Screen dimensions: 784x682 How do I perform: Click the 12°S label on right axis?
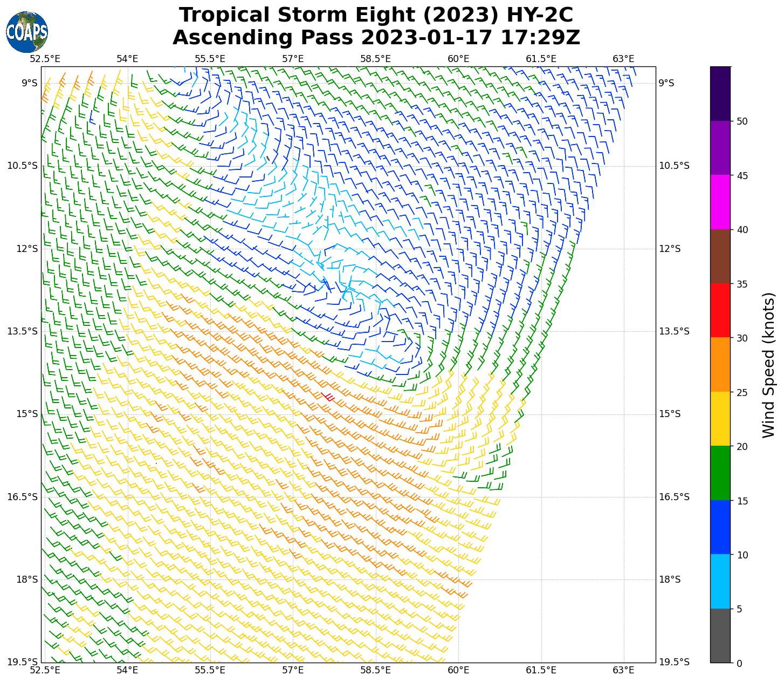[x=670, y=249]
